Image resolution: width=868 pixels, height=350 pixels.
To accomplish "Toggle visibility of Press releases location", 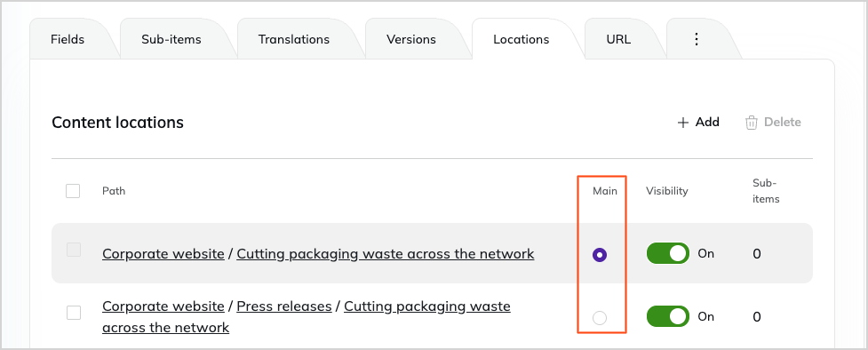I will 668,317.
